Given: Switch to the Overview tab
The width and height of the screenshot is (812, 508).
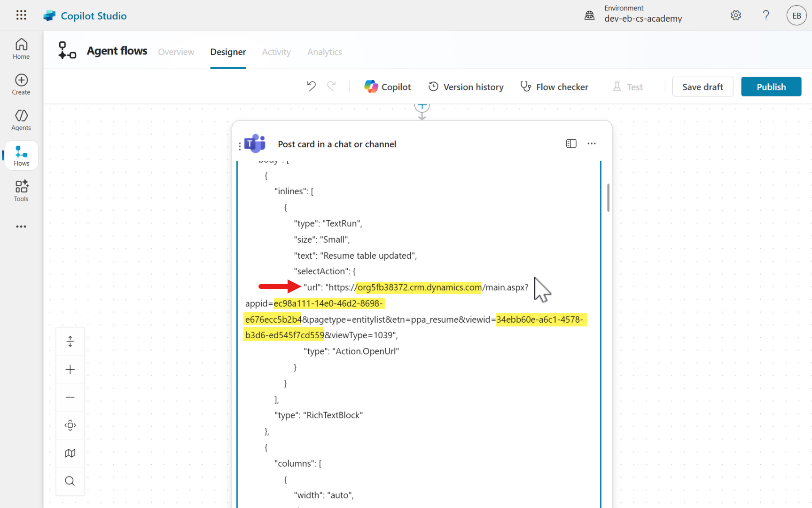Looking at the screenshot, I should 176,52.
